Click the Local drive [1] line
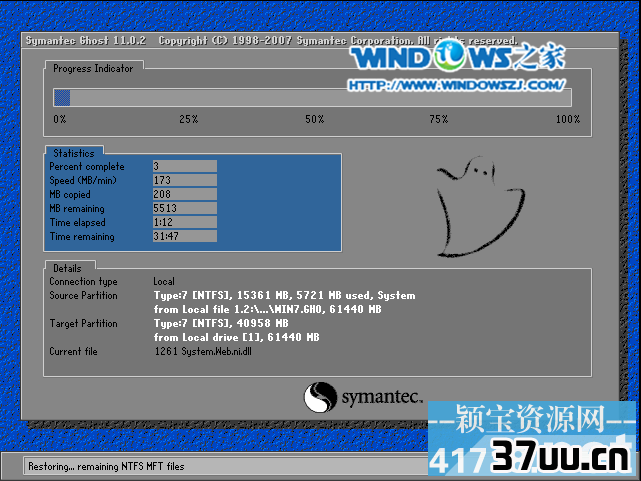The image size is (641, 481). click(237, 337)
